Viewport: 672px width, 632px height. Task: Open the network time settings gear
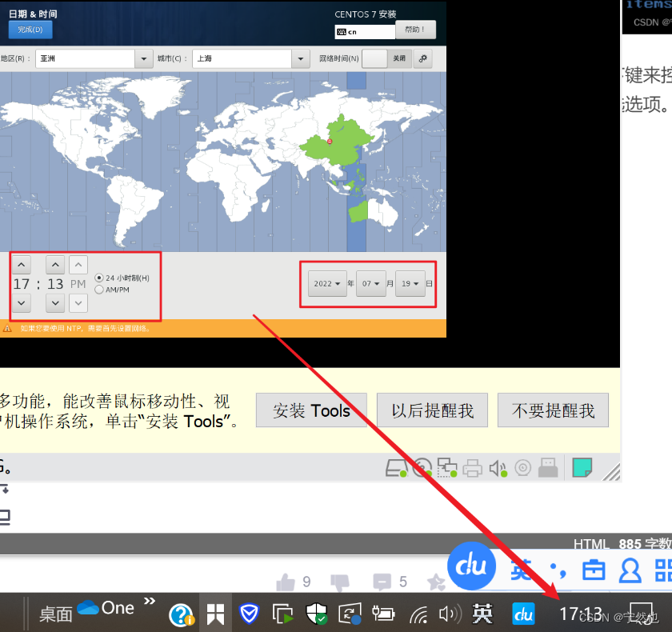coord(422,58)
